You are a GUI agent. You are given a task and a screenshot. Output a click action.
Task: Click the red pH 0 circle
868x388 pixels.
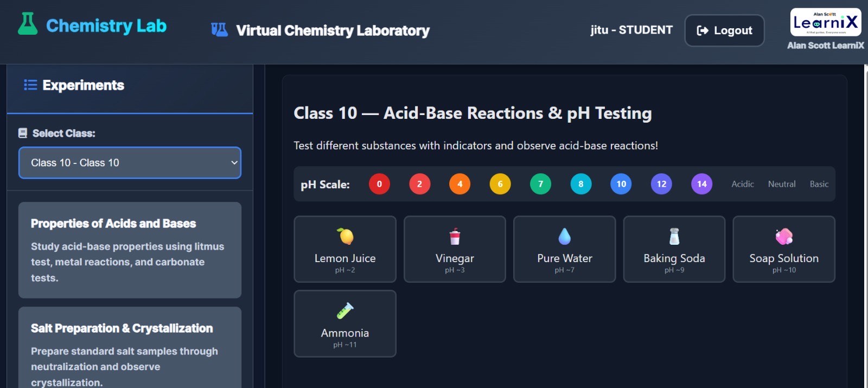[379, 184]
